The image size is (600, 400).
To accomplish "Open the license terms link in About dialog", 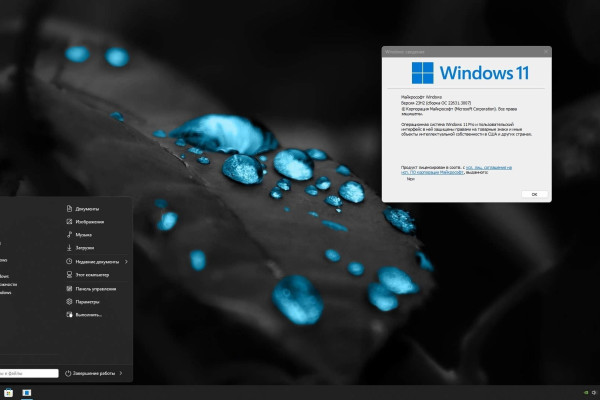I will point(456,170).
